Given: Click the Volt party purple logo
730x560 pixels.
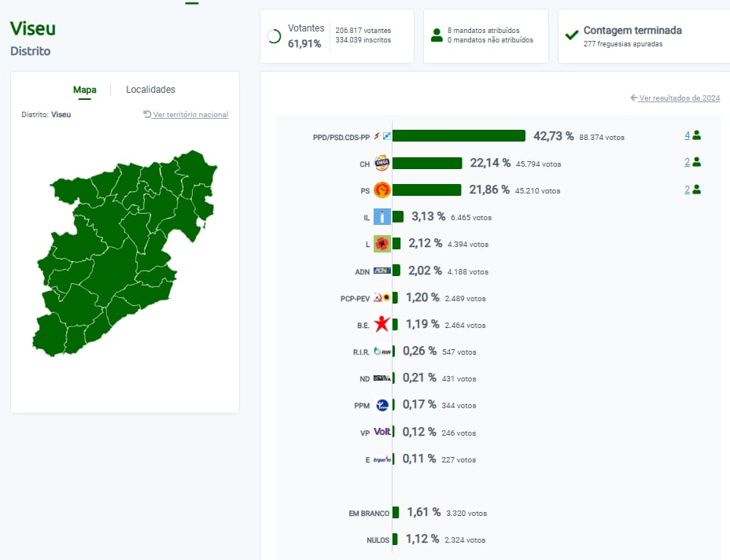Looking at the screenshot, I should pyautogui.click(x=382, y=432).
